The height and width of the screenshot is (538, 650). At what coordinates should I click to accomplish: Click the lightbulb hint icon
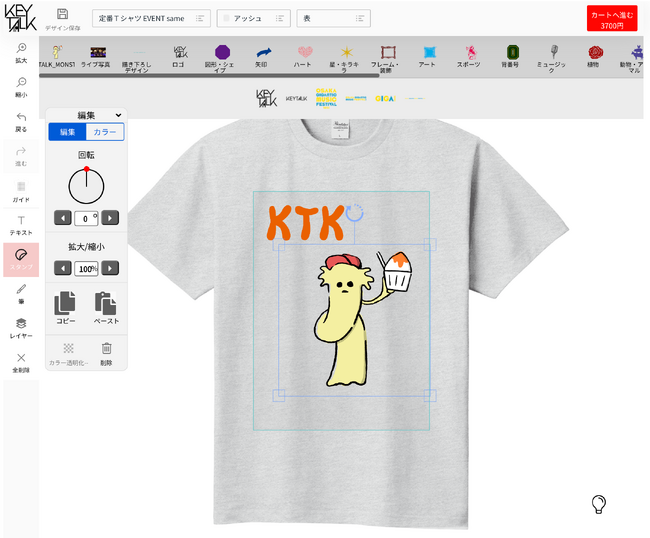click(x=599, y=504)
